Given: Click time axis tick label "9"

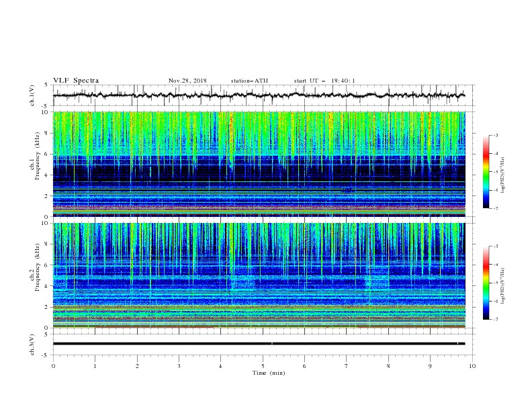Looking at the screenshot, I should point(430,366).
